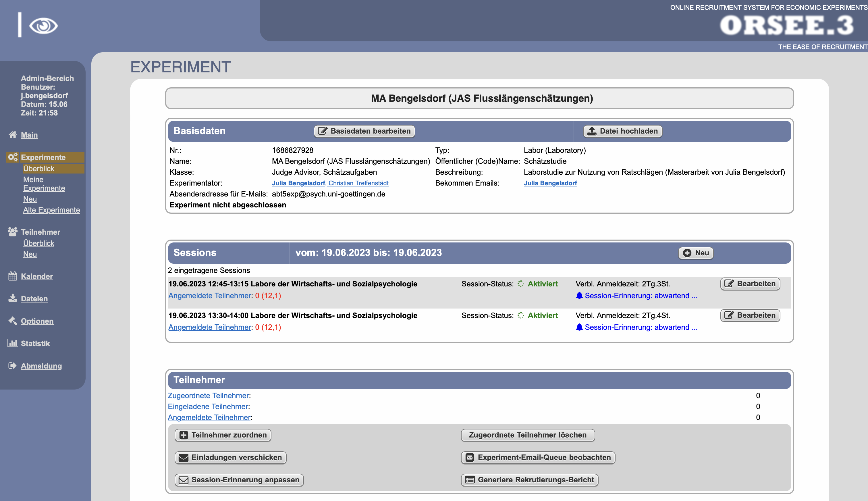Click Generiere Rekrutierungs-Bericht button

[529, 480]
